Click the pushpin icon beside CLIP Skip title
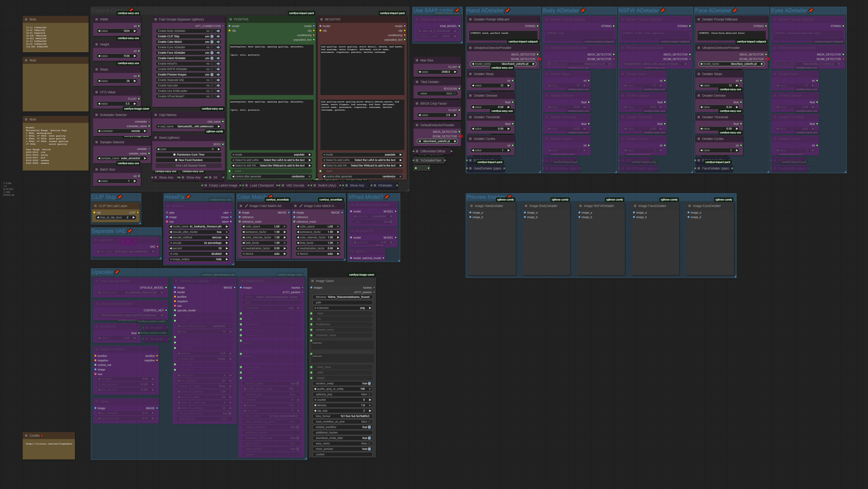Viewport: 868px width, 489px height. click(x=120, y=197)
